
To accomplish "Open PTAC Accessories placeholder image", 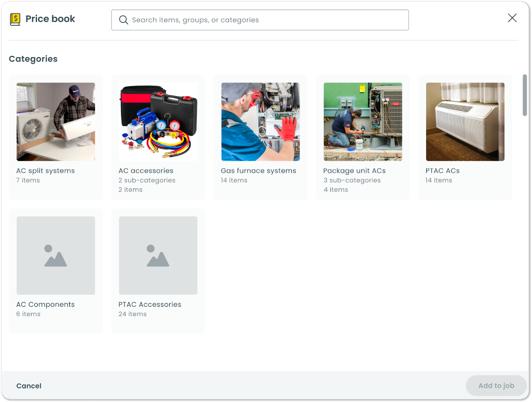I will coord(158,255).
